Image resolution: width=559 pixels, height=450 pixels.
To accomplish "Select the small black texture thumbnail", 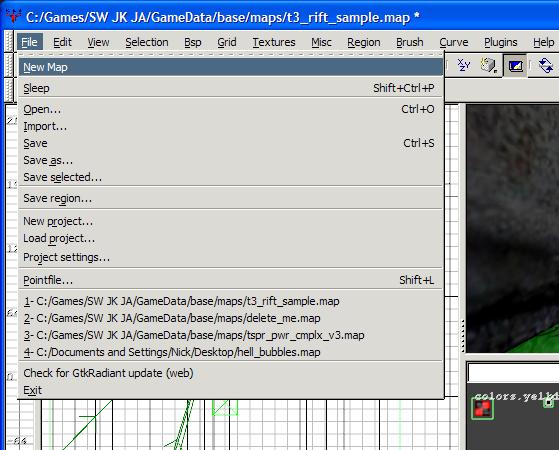I will [x=548, y=403].
